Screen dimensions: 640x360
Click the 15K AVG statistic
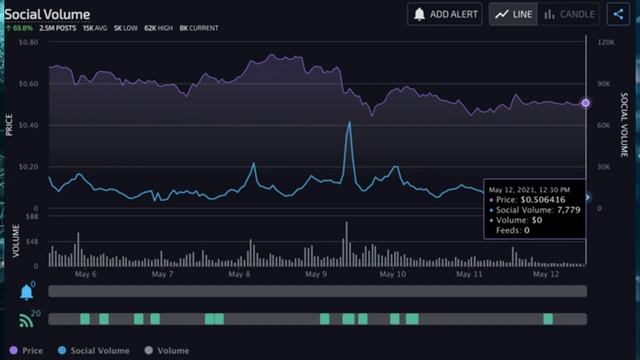(95, 28)
